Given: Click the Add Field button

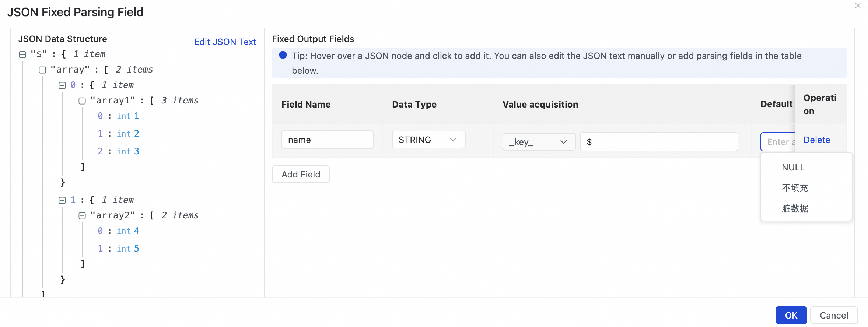Looking at the screenshot, I should [x=301, y=175].
